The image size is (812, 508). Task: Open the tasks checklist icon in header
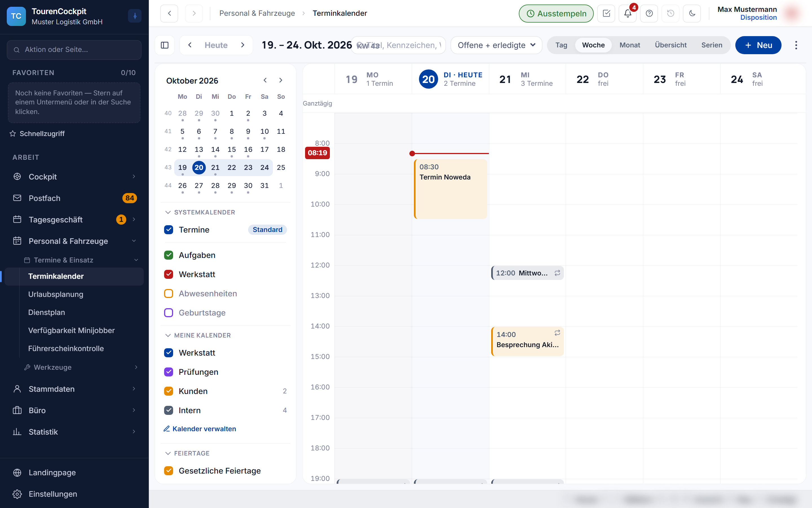606,14
